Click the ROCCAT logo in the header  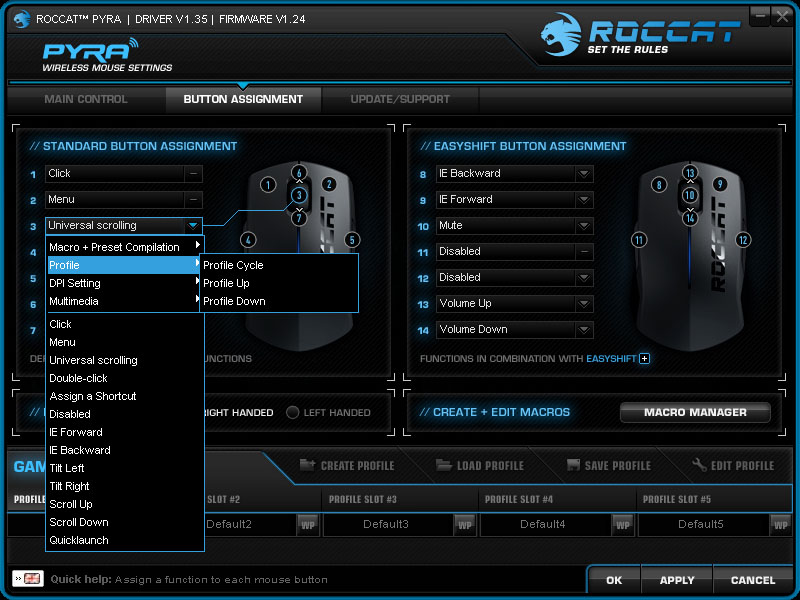(x=640, y=34)
